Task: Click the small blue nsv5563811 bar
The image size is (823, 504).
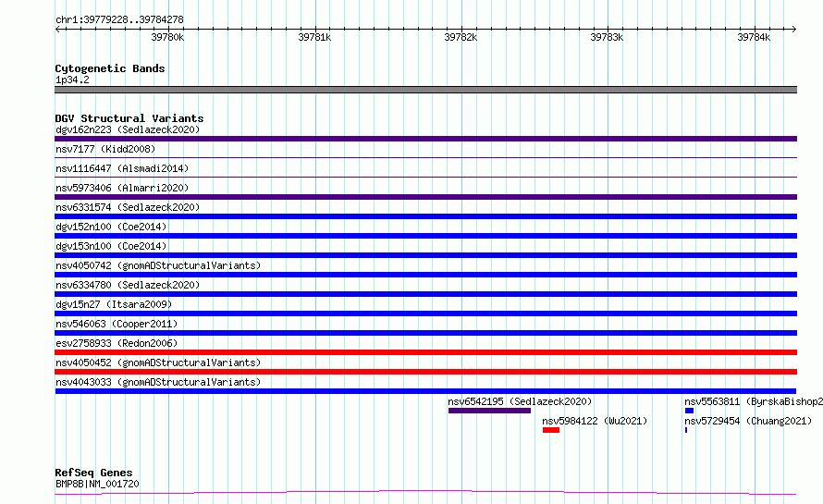Action: (x=689, y=411)
